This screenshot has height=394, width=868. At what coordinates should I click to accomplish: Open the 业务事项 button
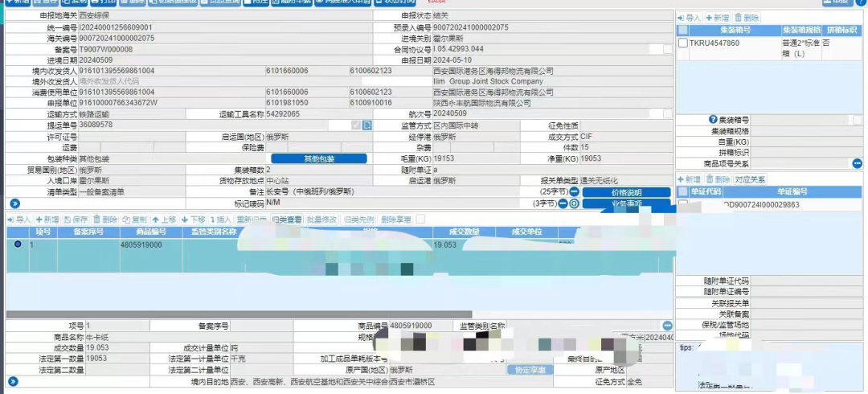[626, 203]
